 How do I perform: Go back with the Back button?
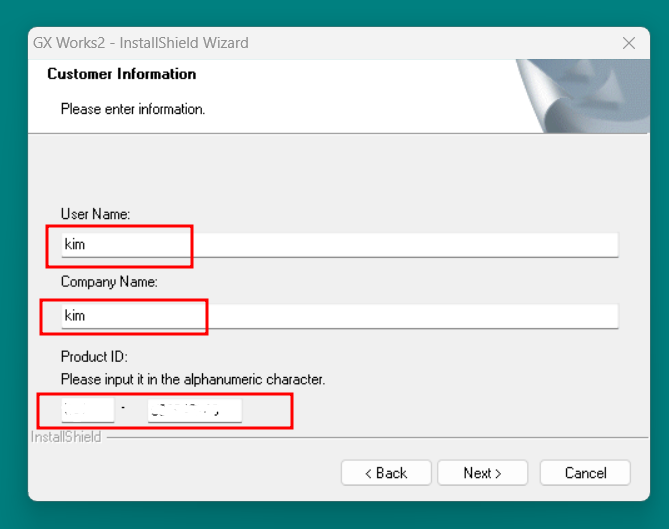click(386, 473)
